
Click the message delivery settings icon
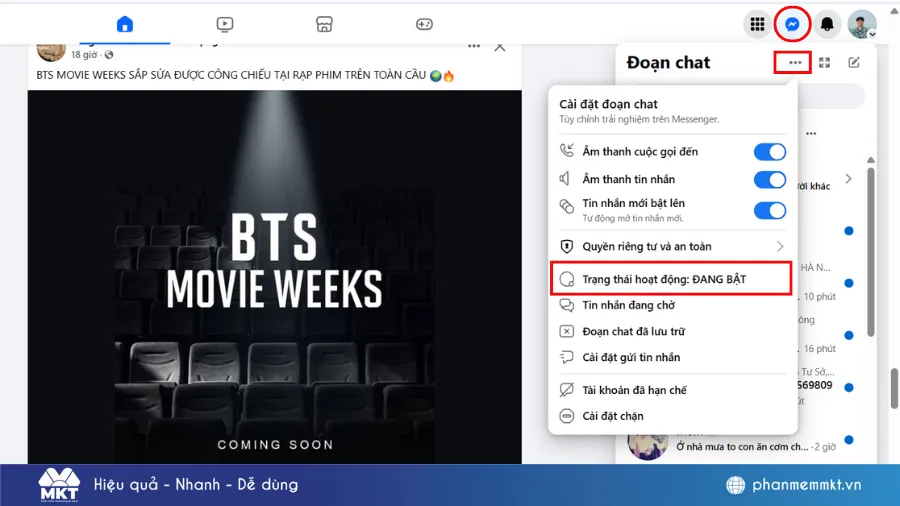(567, 357)
